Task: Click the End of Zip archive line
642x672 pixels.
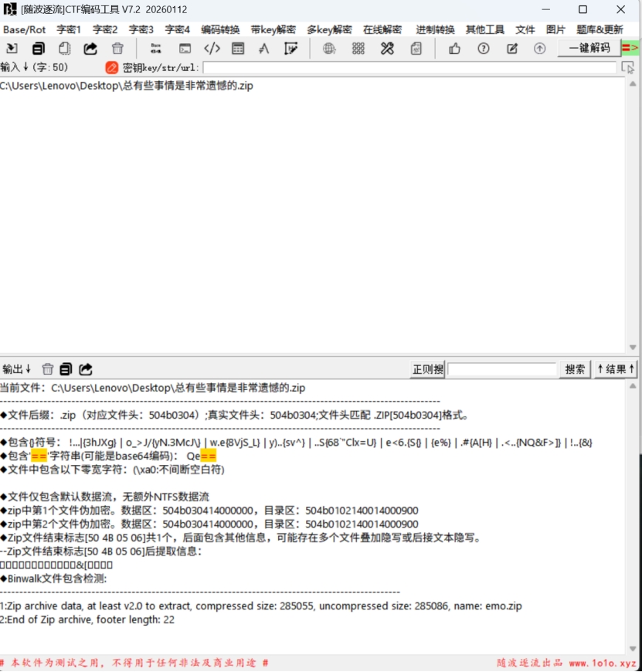Action: 87,619
